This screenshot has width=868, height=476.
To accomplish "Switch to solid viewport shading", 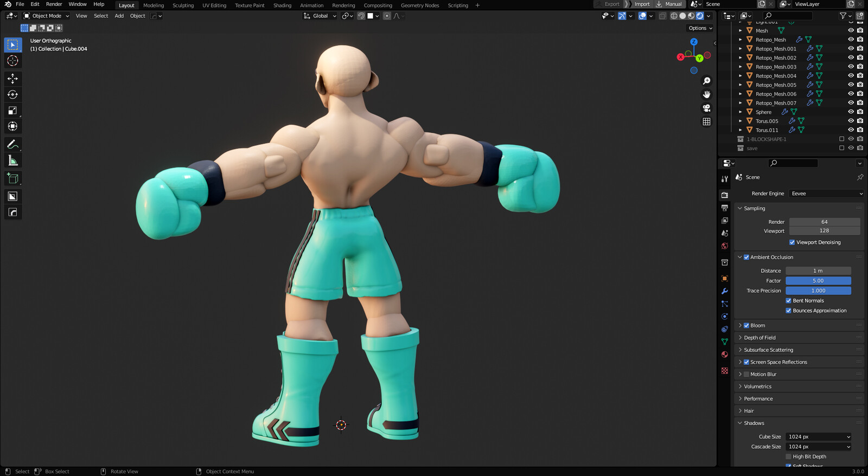I will 682,16.
